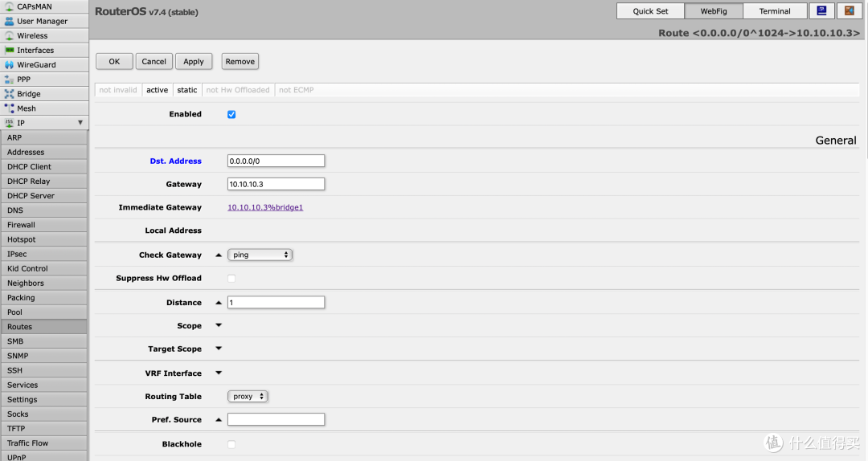Focus the Pref. Source input field
Viewport: 868px width, 461px height.
pos(276,419)
